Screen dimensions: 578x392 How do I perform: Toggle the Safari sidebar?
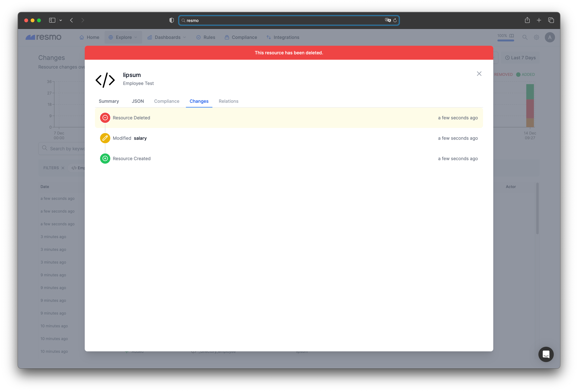coord(52,20)
